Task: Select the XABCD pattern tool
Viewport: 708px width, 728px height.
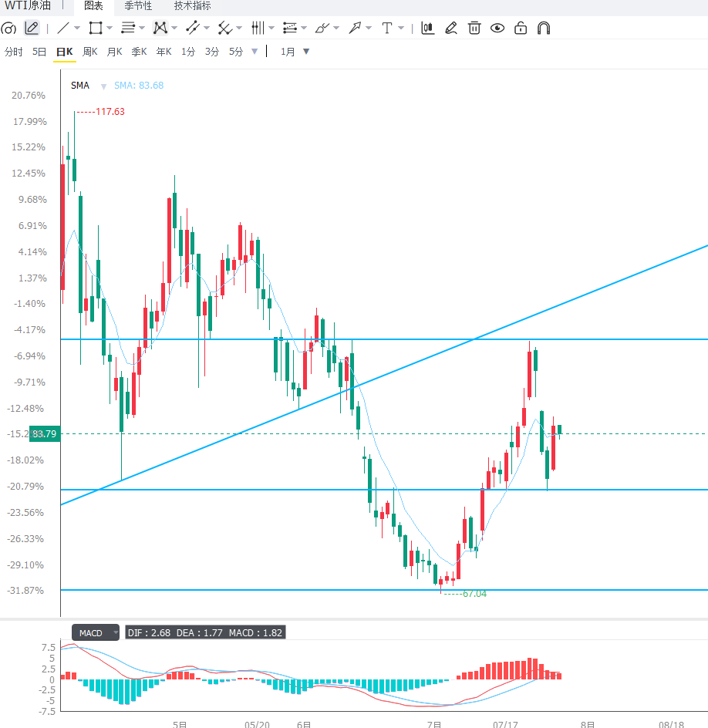Action: click(160, 29)
